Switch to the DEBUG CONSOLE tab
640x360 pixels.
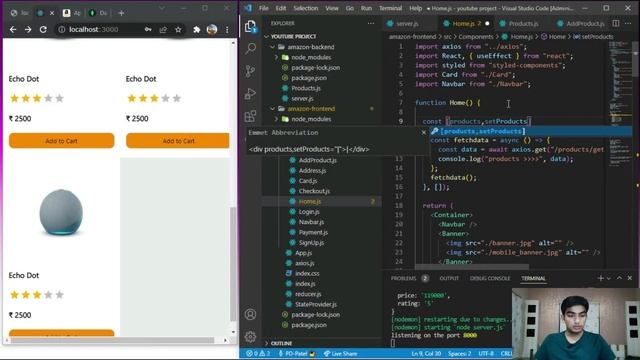[490, 278]
